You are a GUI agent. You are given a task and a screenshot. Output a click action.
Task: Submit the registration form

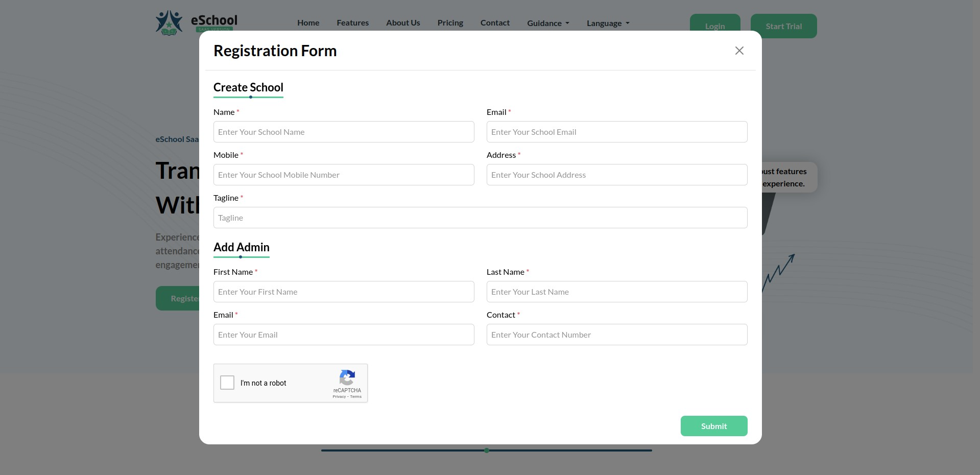[x=713, y=426]
